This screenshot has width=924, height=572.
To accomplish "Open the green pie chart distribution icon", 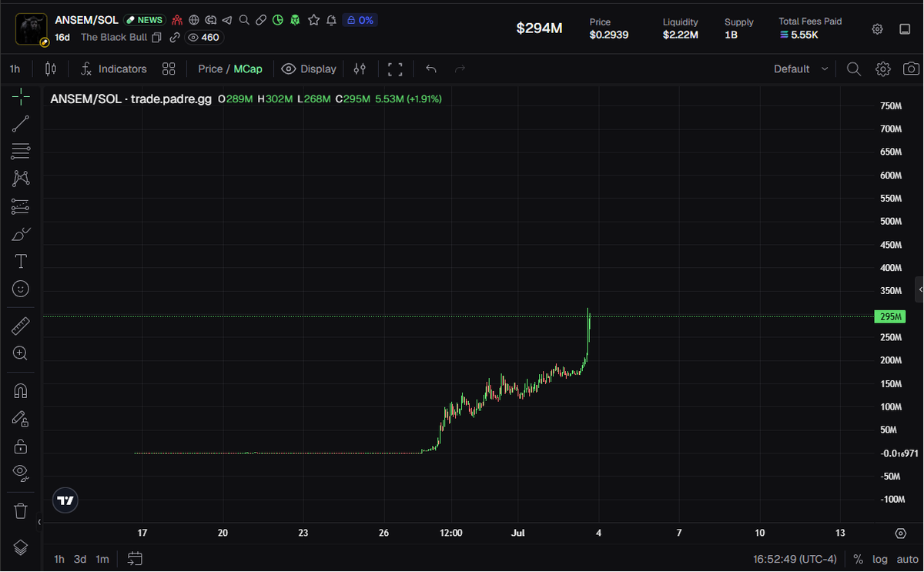I will point(278,20).
